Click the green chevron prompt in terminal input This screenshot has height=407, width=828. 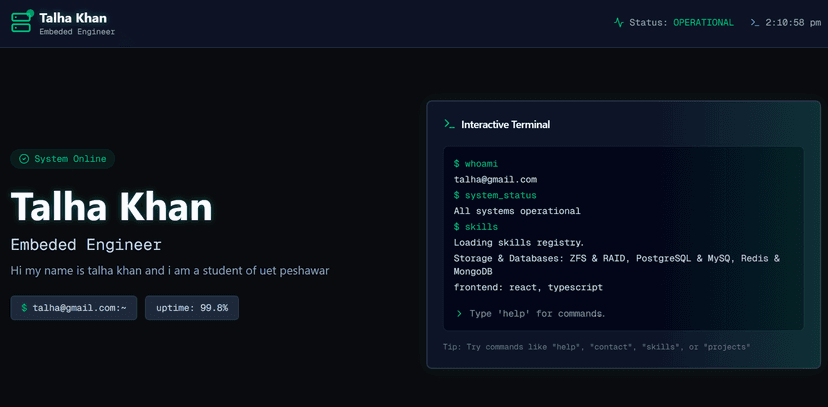coord(459,314)
